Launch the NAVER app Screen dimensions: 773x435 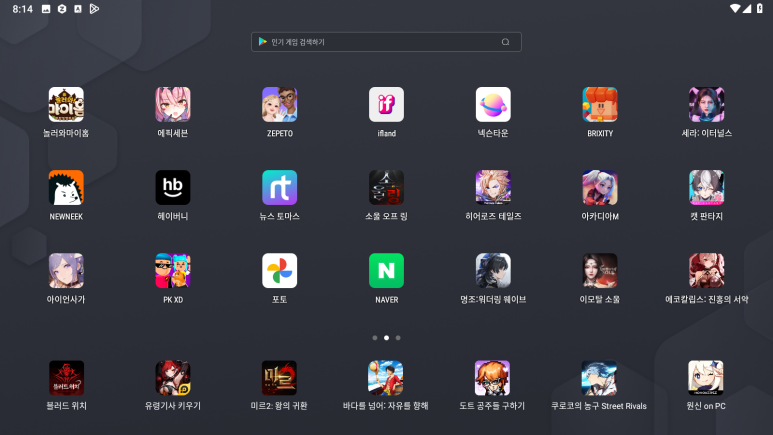[386, 271]
